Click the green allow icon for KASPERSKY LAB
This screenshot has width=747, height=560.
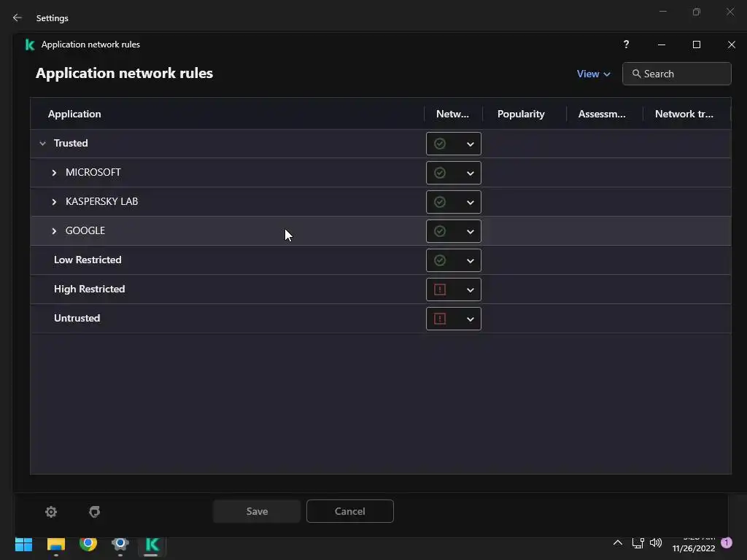[x=440, y=202]
